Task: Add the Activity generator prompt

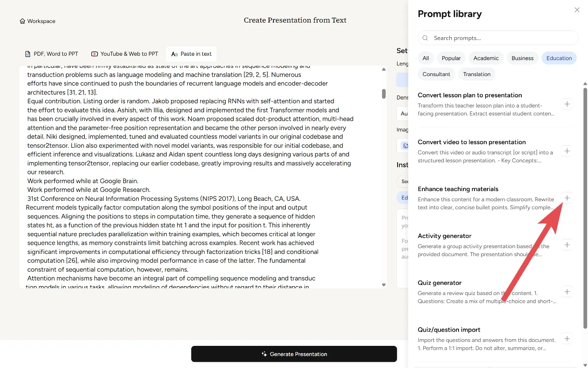Action: point(567,245)
